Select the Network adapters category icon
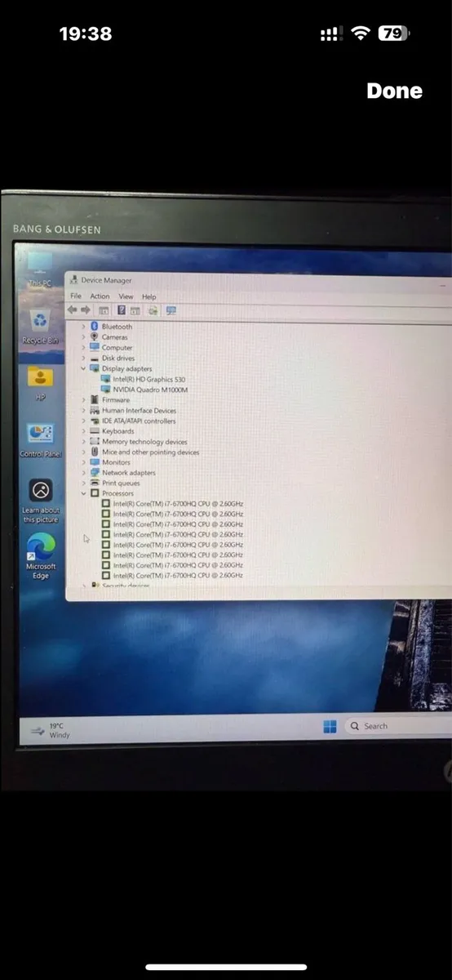This screenshot has height=980, width=452. pos(95,473)
